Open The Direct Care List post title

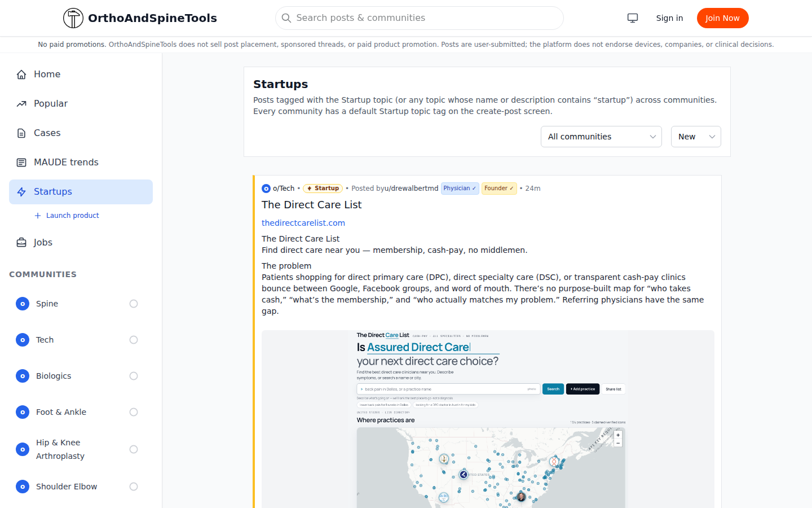pyautogui.click(x=311, y=205)
